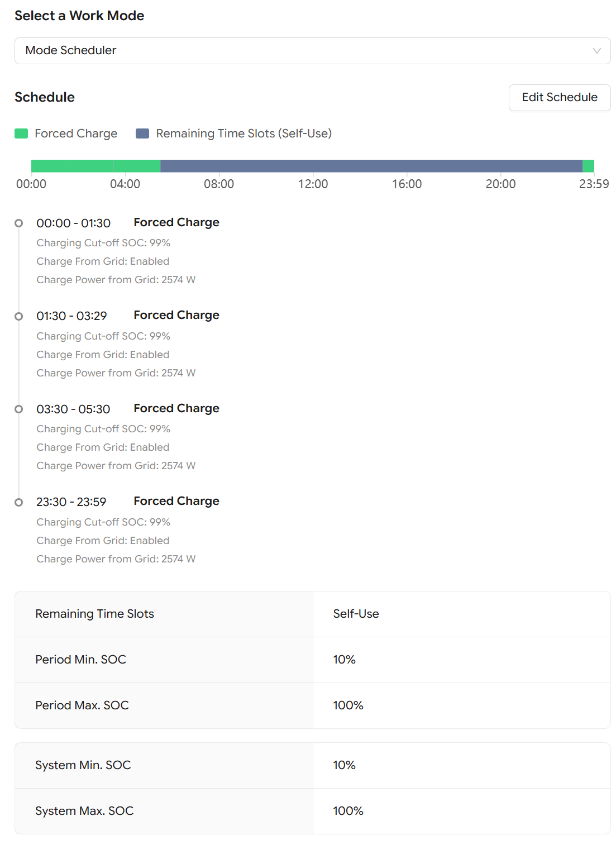This screenshot has height=859, width=616.
Task: Click the green Forced Charge legend swatch
Action: pos(21,133)
